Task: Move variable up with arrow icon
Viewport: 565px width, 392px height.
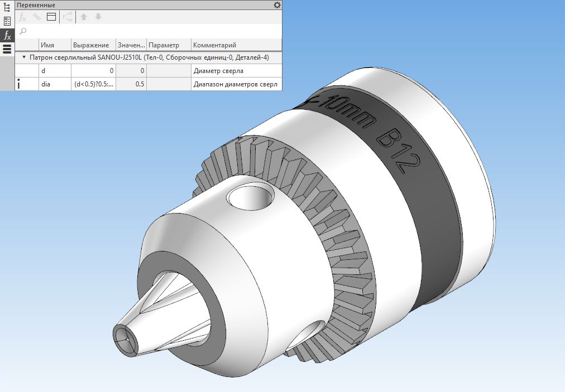Action: (84, 17)
